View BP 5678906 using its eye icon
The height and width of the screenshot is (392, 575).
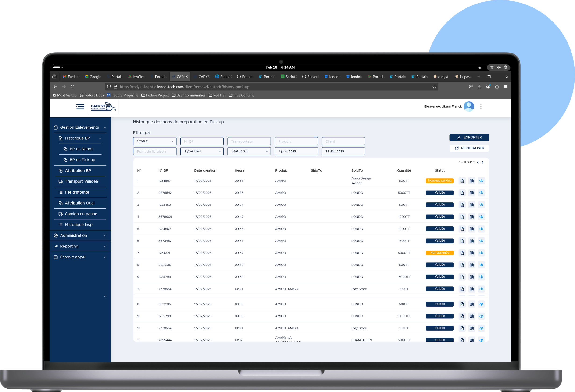pyautogui.click(x=482, y=216)
